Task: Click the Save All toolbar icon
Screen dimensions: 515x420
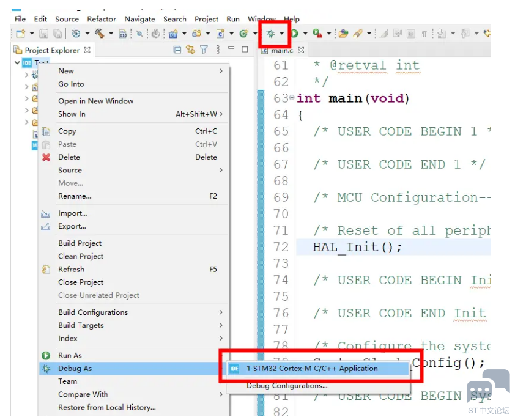Action: tap(57, 34)
